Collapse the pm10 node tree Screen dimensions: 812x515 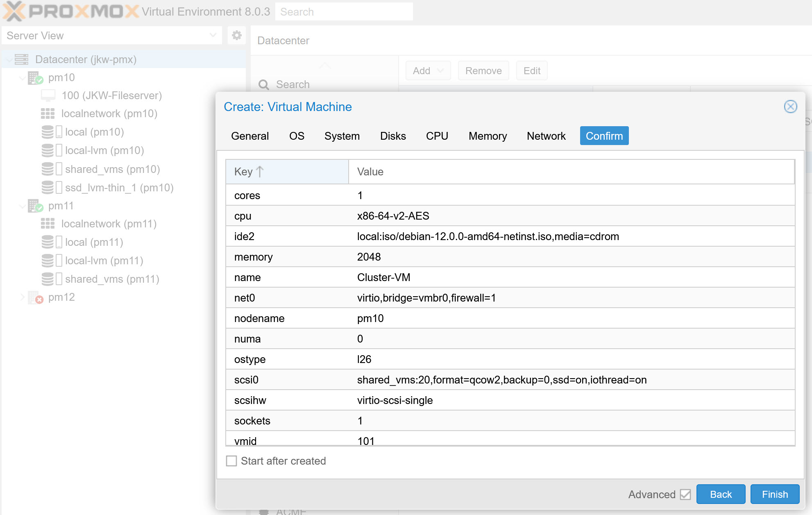point(23,77)
